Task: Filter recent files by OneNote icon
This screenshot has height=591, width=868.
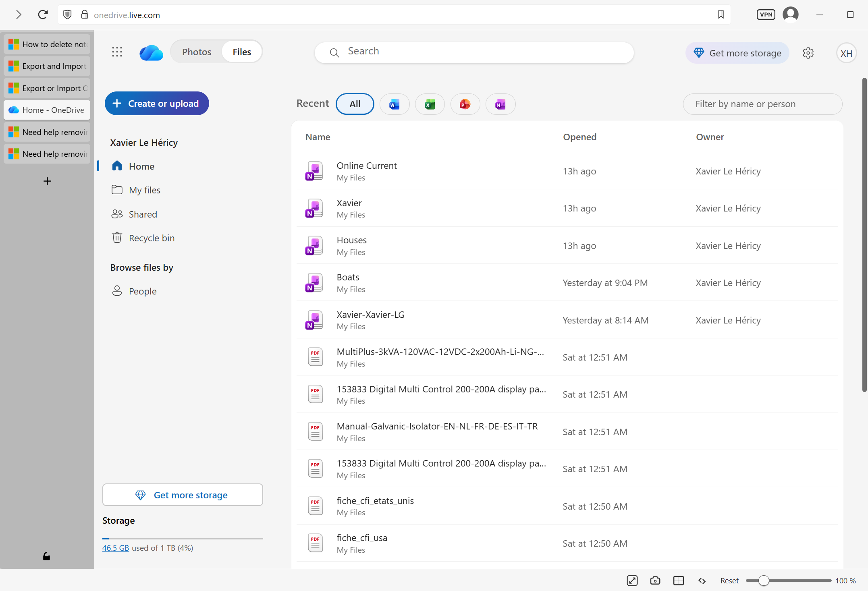Action: point(500,104)
